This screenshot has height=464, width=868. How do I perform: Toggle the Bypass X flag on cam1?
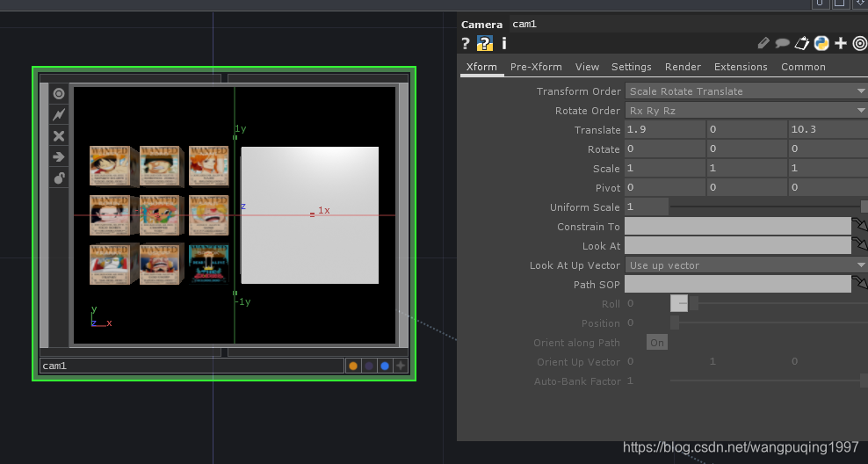click(59, 135)
